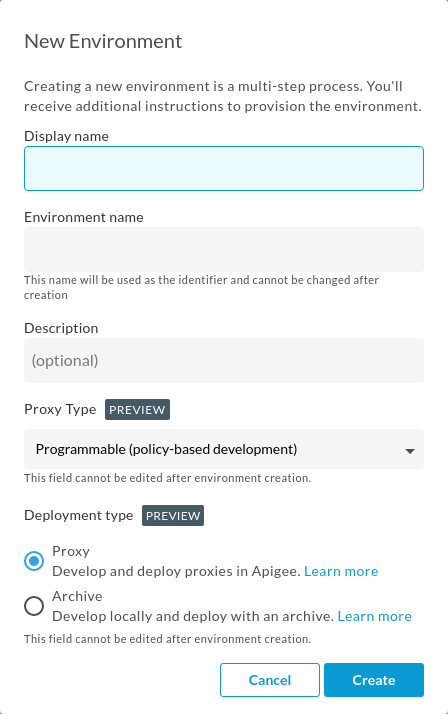The image size is (448, 714).
Task: Click the 'Display name' field label
Action: pos(66,136)
